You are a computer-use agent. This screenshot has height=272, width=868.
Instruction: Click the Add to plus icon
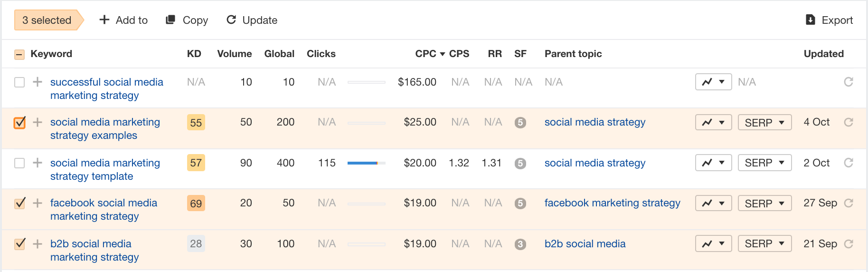[104, 19]
